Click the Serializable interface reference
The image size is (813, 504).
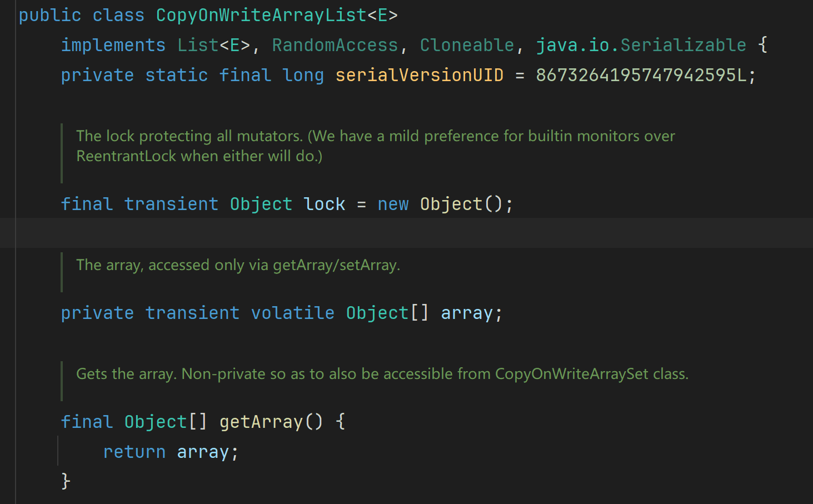pyautogui.click(x=683, y=45)
